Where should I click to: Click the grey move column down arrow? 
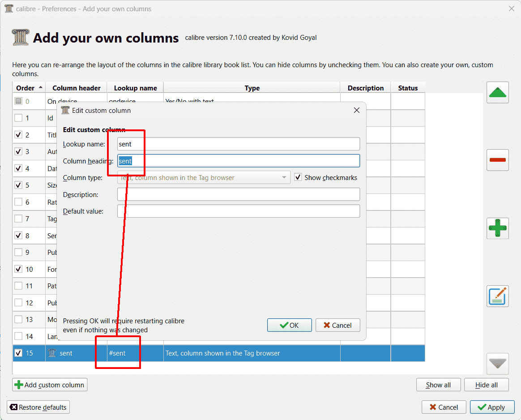tap(498, 363)
